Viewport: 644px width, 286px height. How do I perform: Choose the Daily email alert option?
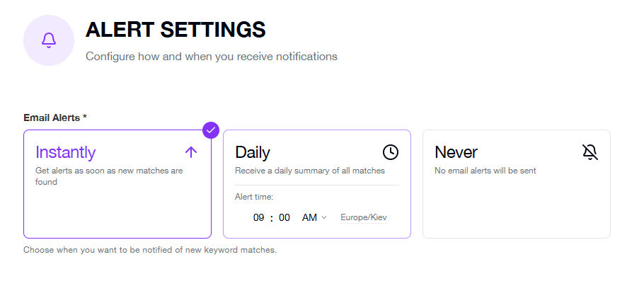click(x=253, y=152)
